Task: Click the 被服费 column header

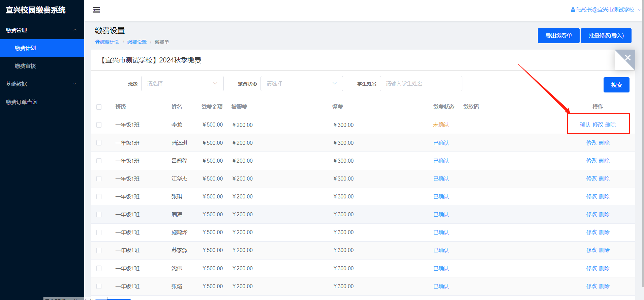Action: (239, 107)
